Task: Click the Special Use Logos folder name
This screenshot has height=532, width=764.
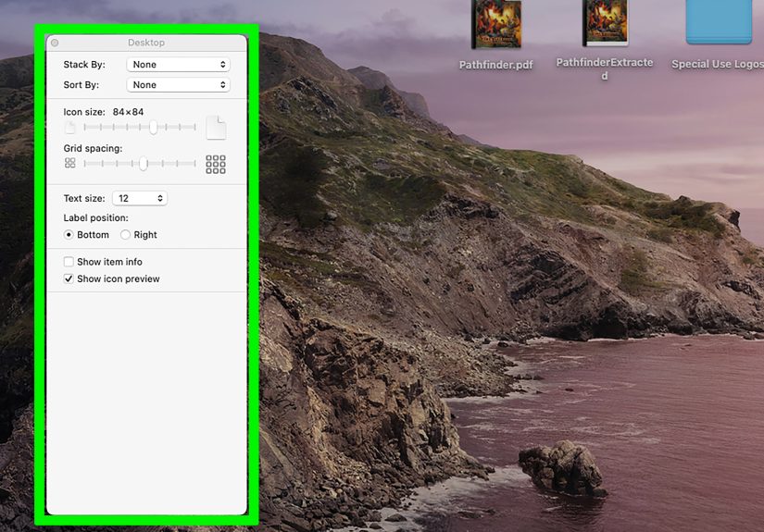Action: (717, 64)
